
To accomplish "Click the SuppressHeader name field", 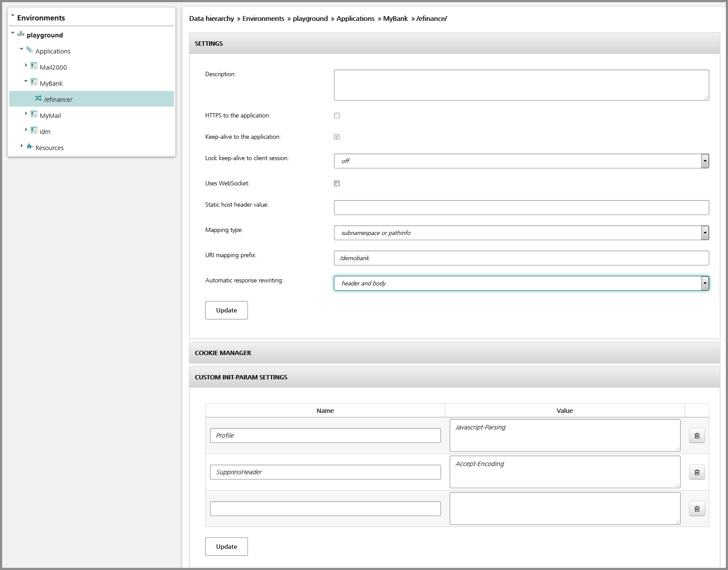I will (325, 472).
